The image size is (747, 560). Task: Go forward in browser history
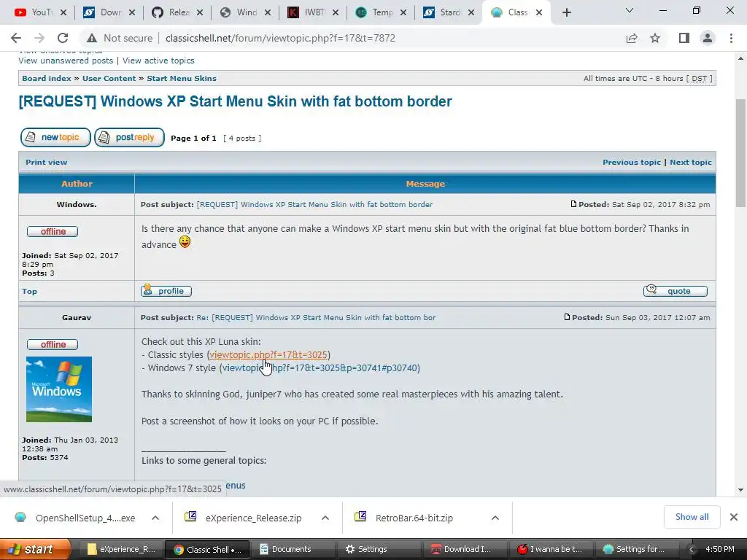click(x=39, y=38)
